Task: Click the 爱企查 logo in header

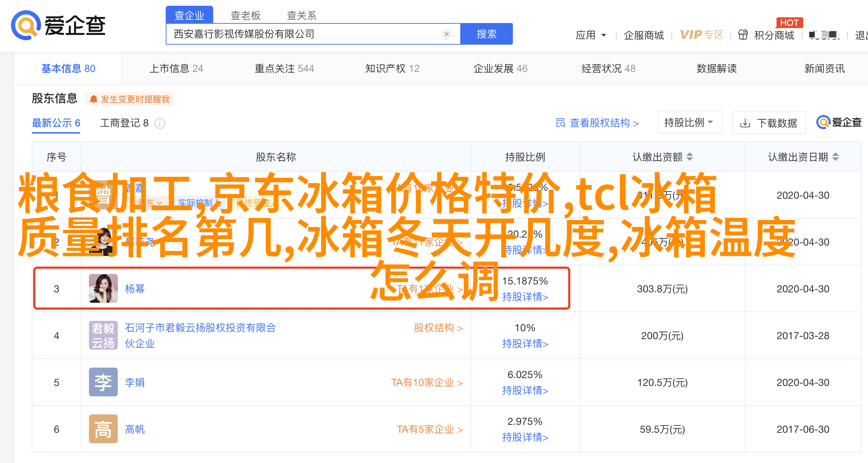Action: coord(58,25)
